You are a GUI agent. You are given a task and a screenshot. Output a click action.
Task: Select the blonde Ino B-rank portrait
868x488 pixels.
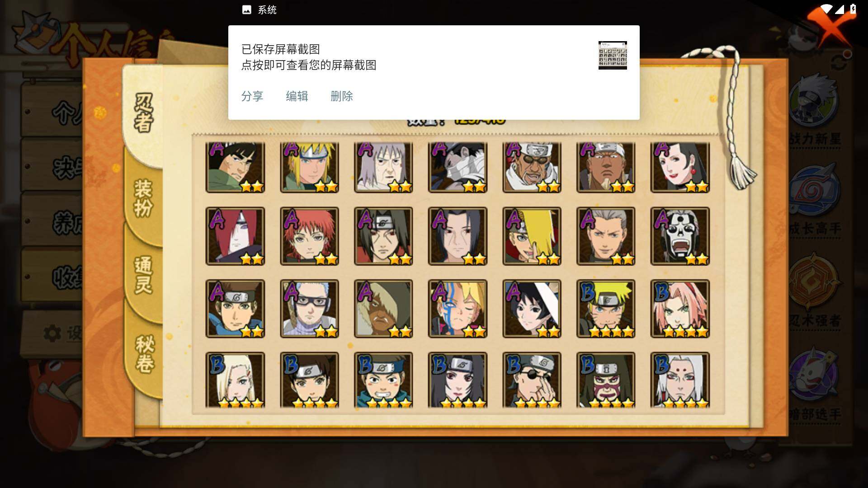235,380
